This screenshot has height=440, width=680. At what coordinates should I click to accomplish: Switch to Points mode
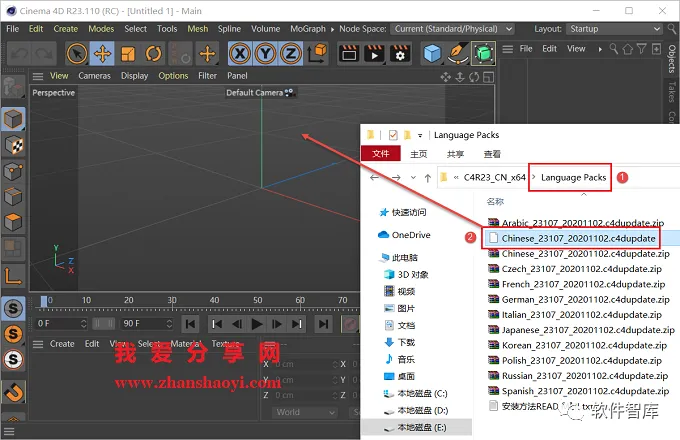point(13,171)
